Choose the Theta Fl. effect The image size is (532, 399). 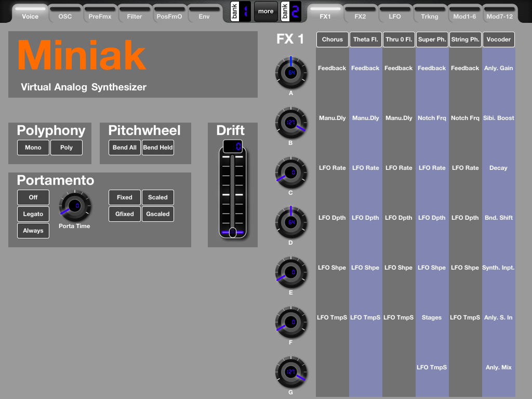tap(366, 39)
